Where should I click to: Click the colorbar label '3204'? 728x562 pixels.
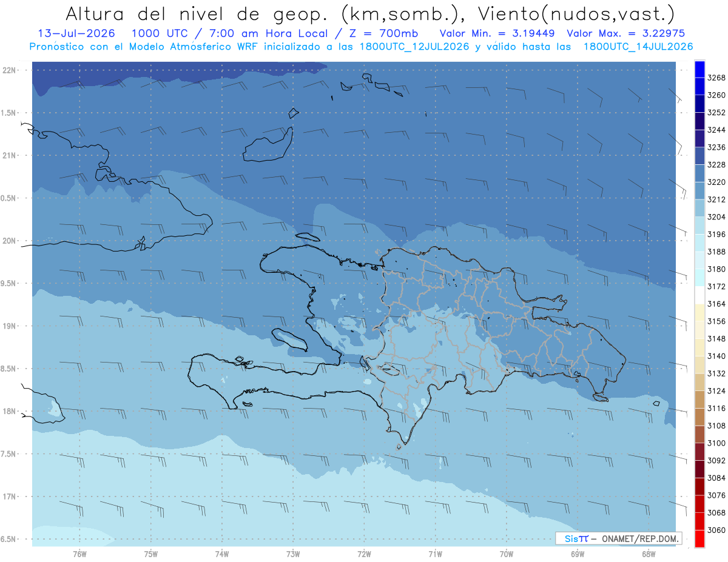716,216
